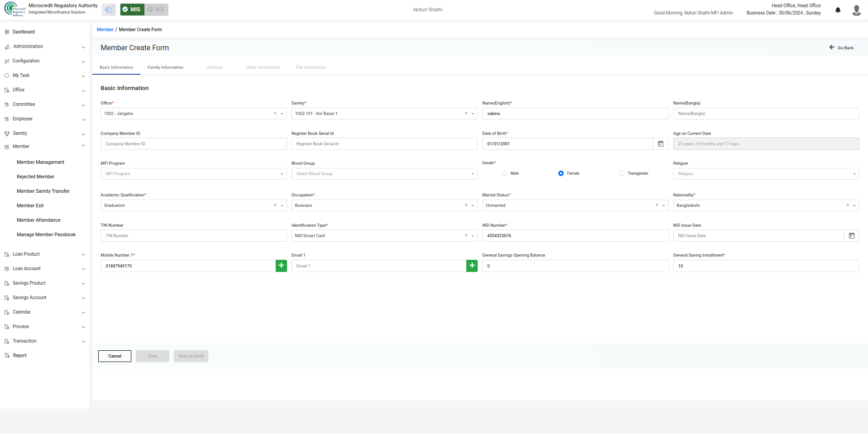Select Male gender radio button
868x434 pixels.
pyautogui.click(x=504, y=173)
